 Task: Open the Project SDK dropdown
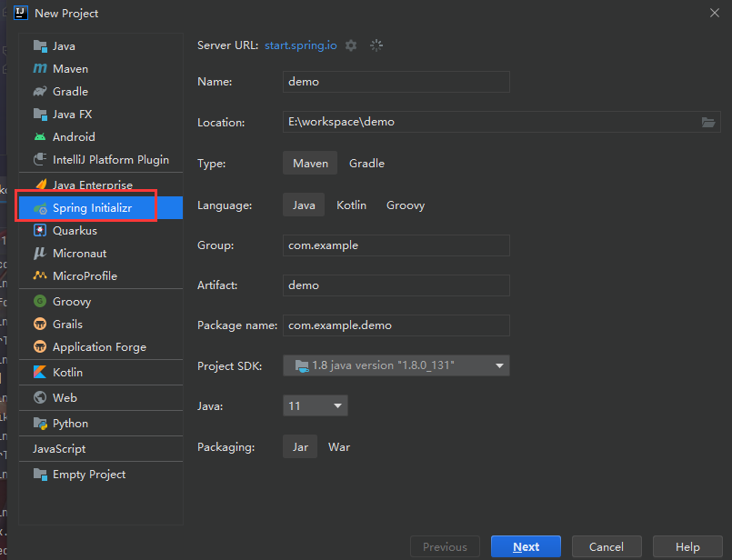pyautogui.click(x=396, y=365)
